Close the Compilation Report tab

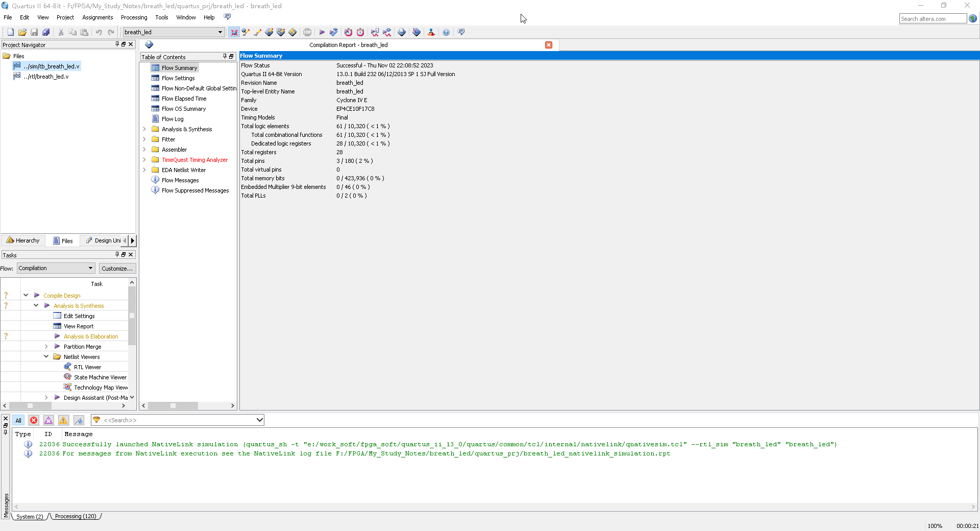point(549,45)
